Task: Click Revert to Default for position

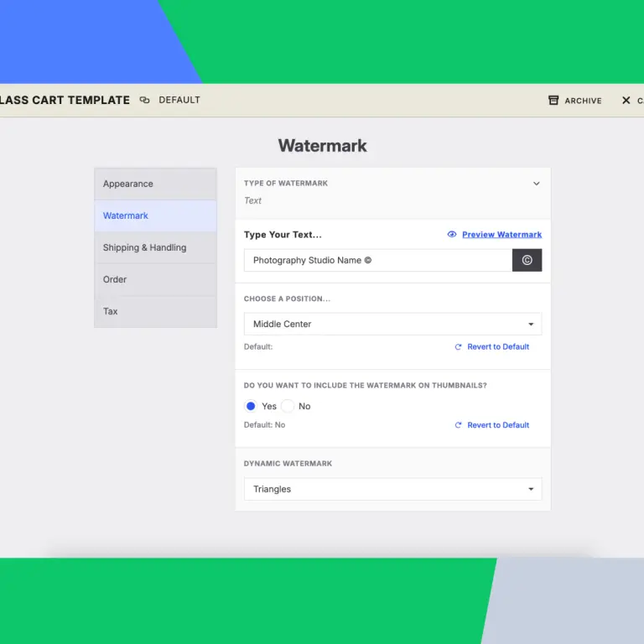Action: click(x=498, y=347)
